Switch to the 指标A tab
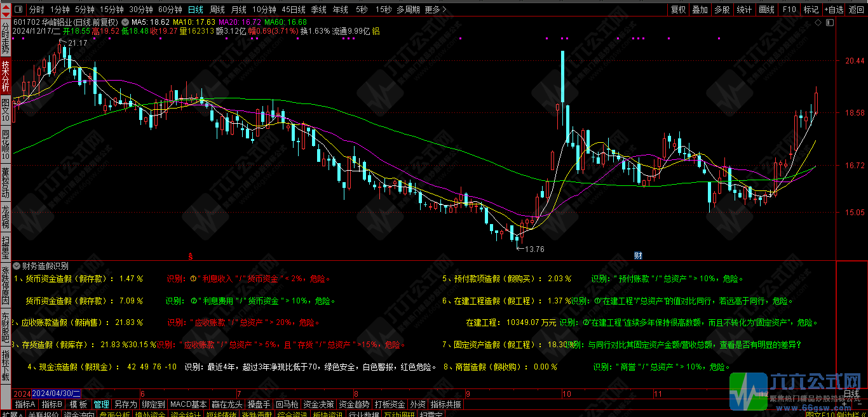Image resolution: width=868 pixels, height=417 pixels. 28,404
